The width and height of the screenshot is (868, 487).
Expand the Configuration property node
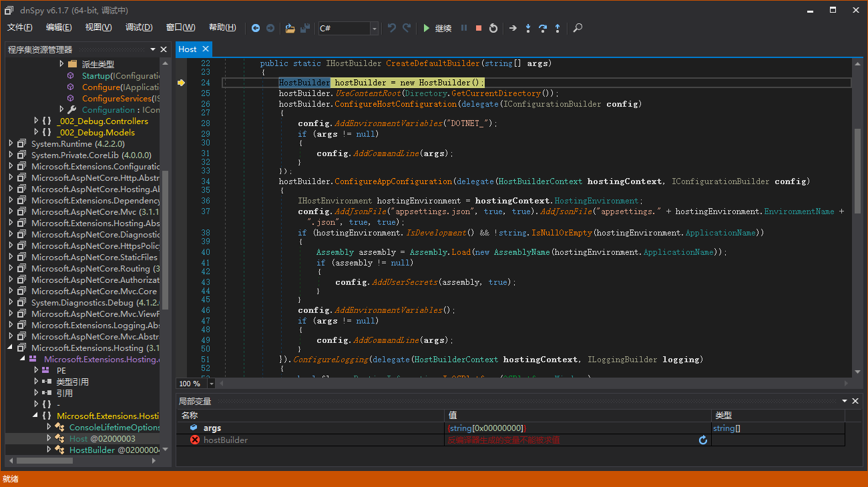click(61, 109)
